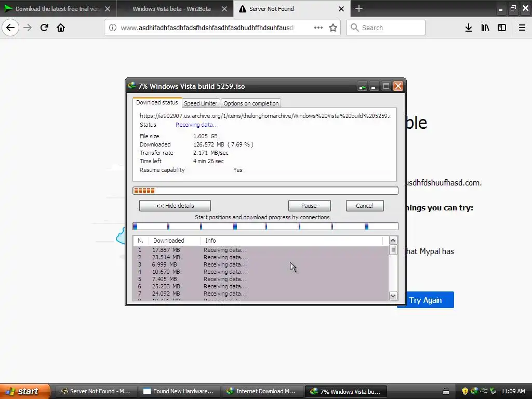The height and width of the screenshot is (399, 532).
Task: Click the minimize-to-tray arrow button in IDM dialog
Action: coord(362,87)
